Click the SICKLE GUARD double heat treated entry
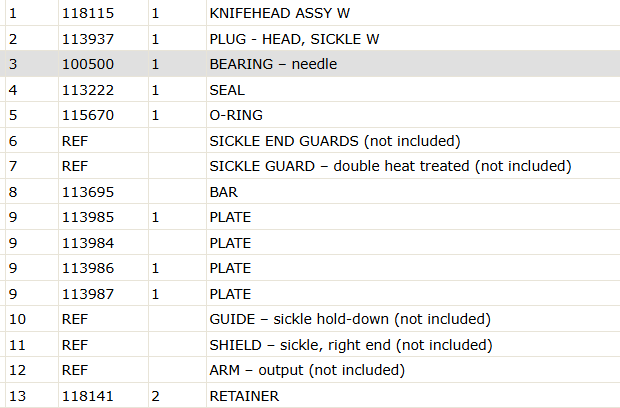The height and width of the screenshot is (408, 620). click(x=390, y=166)
